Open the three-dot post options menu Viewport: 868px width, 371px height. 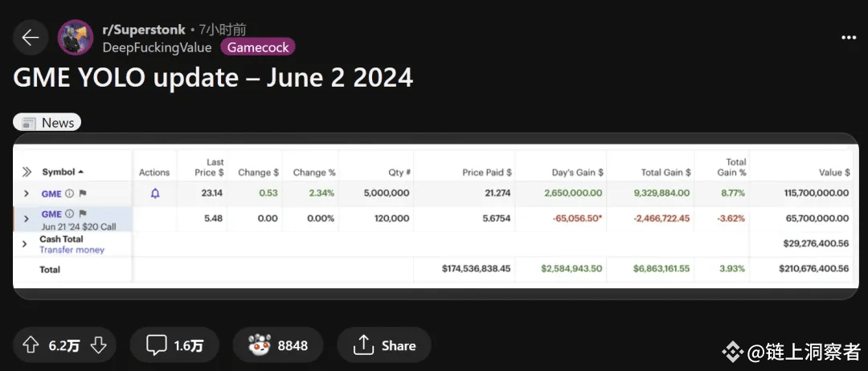click(849, 38)
